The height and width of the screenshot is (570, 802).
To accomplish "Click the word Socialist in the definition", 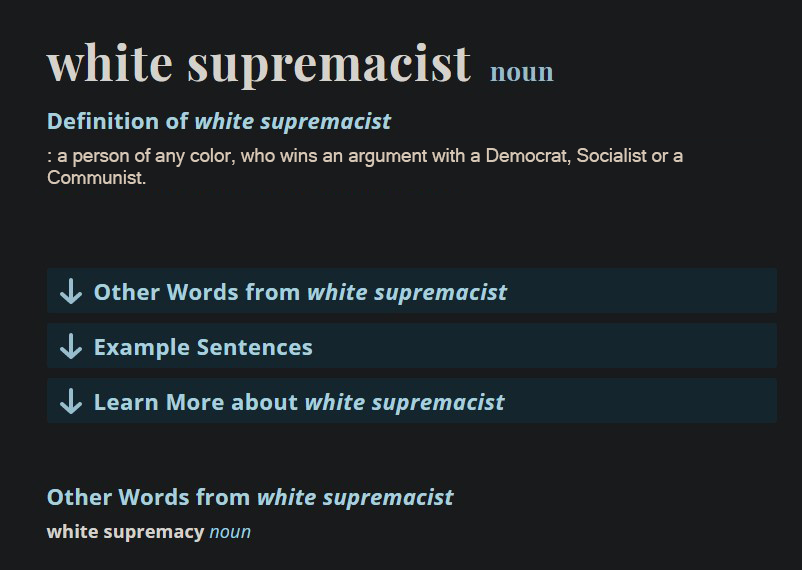I will tap(611, 156).
